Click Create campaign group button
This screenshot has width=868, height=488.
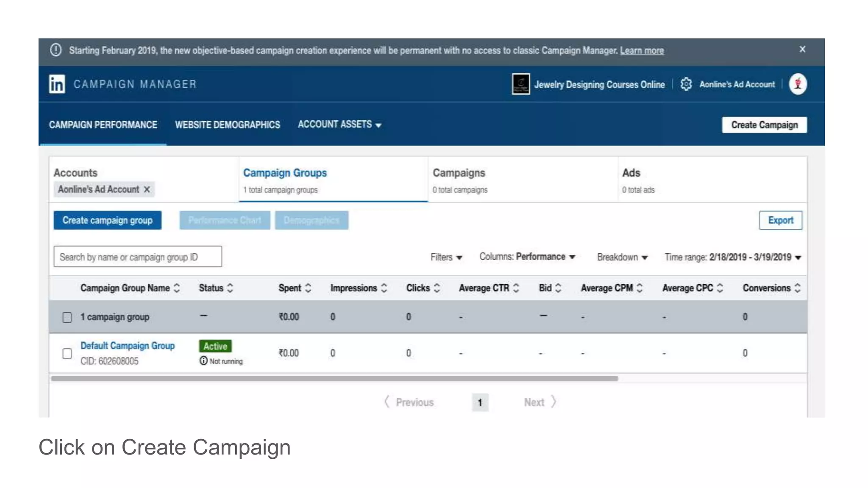pyautogui.click(x=107, y=220)
